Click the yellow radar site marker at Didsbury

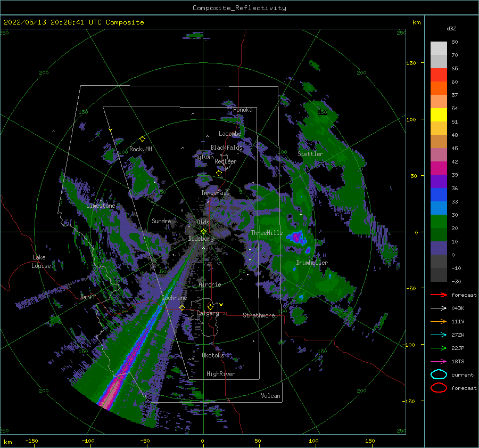[x=203, y=232]
